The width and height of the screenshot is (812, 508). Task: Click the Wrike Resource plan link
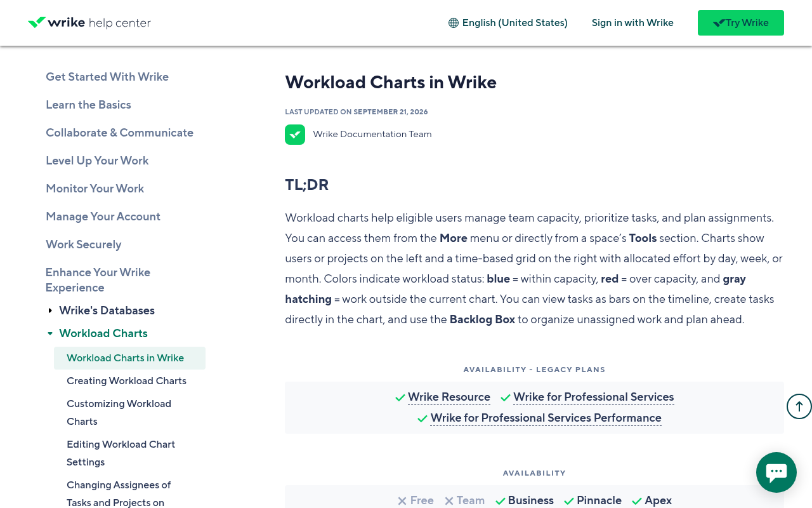click(449, 397)
